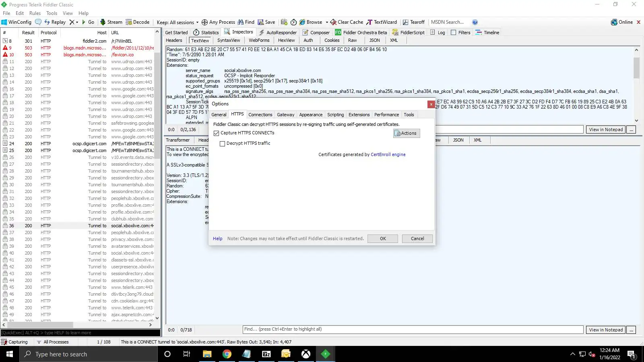Launch Xbox app from the taskbar
Screen dimensions: 644x362
tap(306, 354)
